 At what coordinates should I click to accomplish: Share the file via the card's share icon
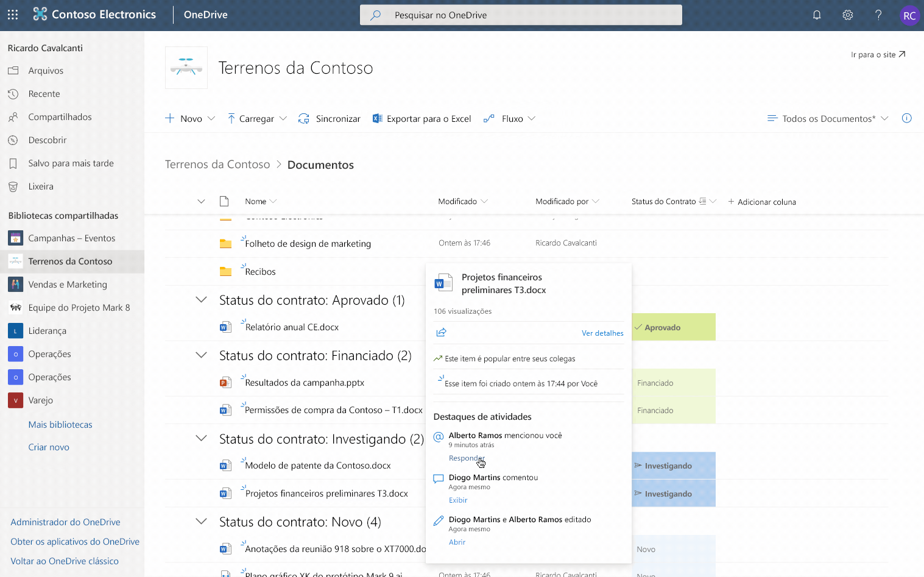point(441,332)
